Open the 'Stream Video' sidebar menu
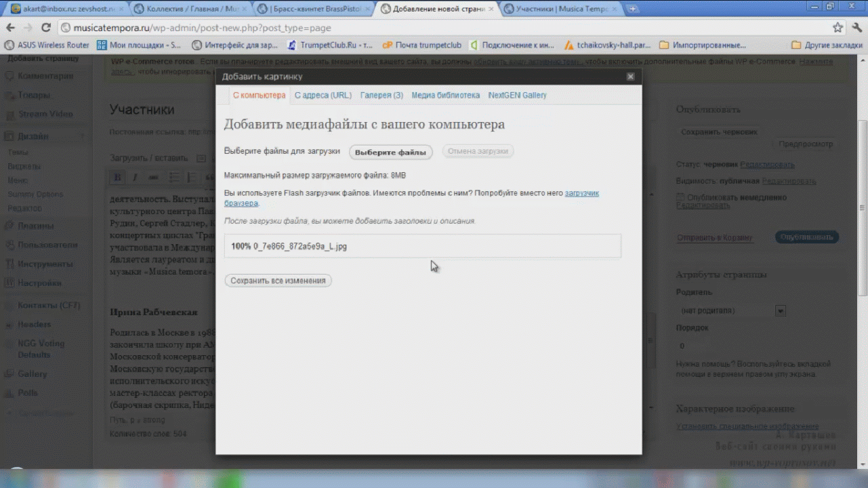 (45, 114)
